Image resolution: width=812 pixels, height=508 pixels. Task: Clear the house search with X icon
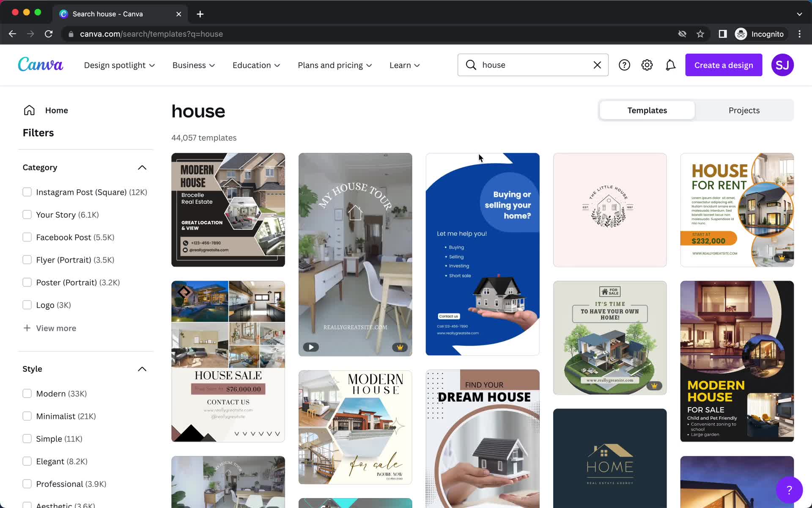[x=597, y=65]
